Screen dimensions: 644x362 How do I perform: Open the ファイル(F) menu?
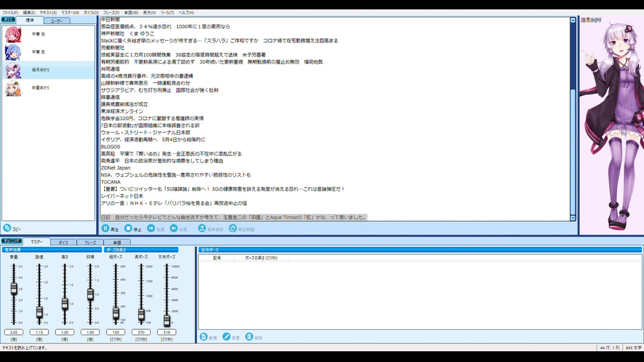click(x=10, y=13)
